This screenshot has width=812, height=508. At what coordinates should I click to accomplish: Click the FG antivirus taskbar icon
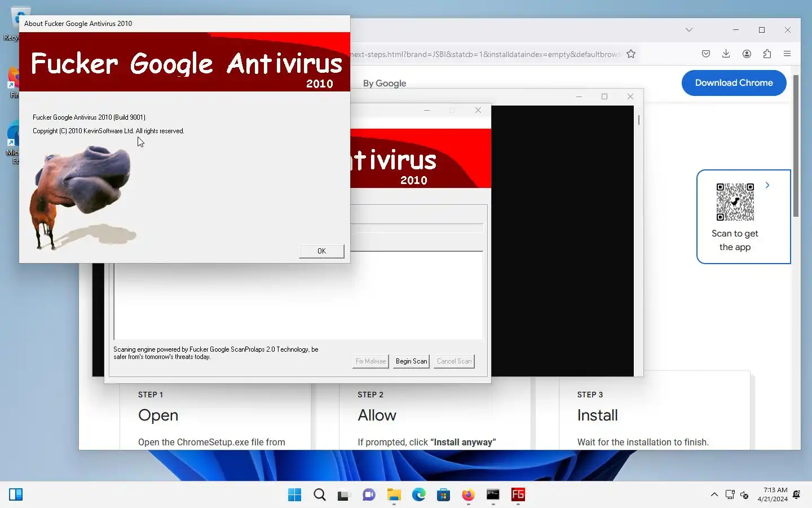point(518,495)
